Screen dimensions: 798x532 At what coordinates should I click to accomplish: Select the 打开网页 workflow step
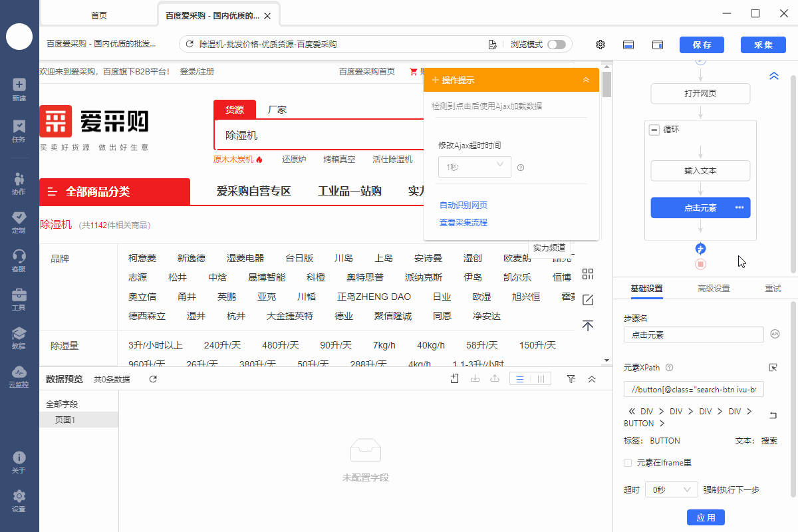[x=700, y=94]
